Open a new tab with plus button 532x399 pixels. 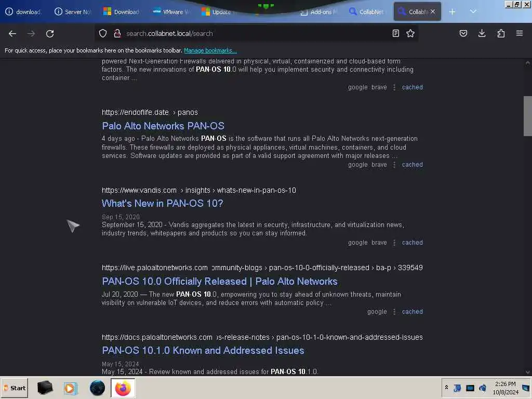click(x=453, y=12)
